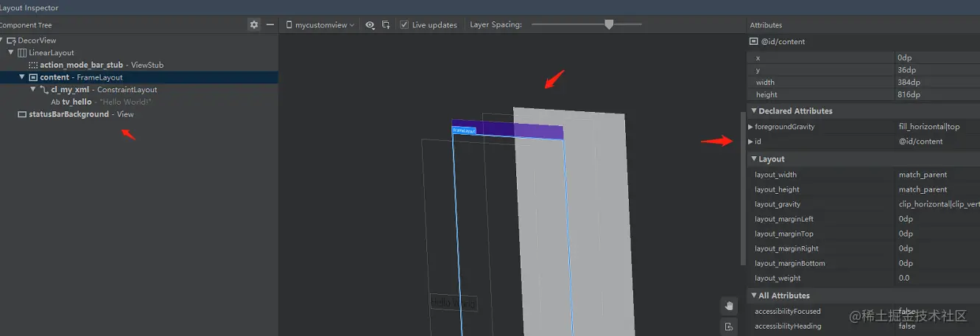Click the layout_height match_parent value
The image size is (980, 336).
pyautogui.click(x=923, y=189)
